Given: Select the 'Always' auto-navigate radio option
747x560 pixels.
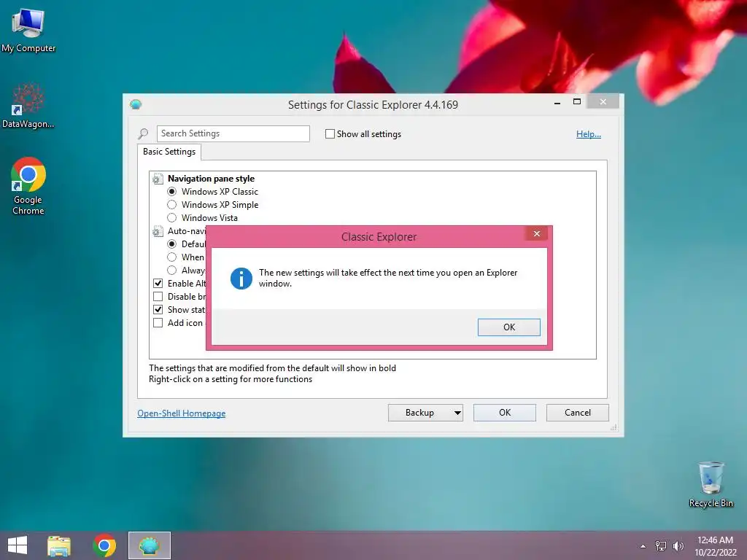Looking at the screenshot, I should [x=172, y=271].
